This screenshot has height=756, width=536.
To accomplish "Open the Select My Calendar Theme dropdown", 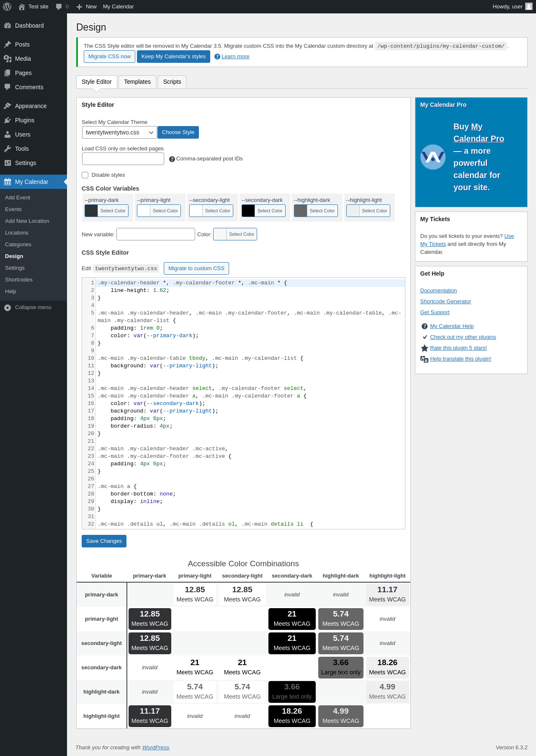I will pyautogui.click(x=119, y=132).
